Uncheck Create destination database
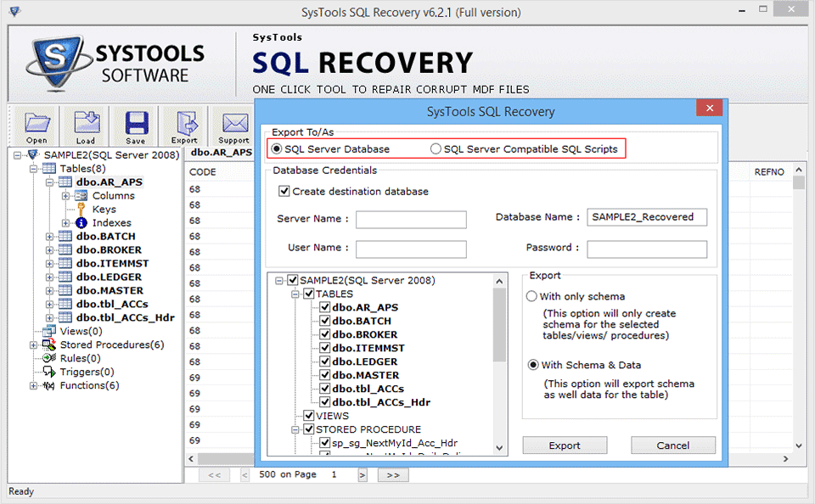This screenshot has width=815, height=504. [284, 191]
